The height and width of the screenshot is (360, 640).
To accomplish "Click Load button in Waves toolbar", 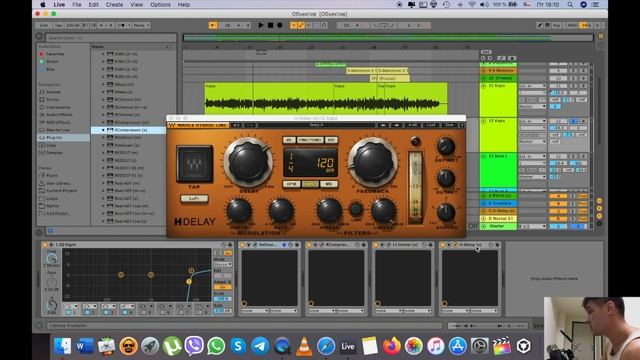I will click(431, 125).
